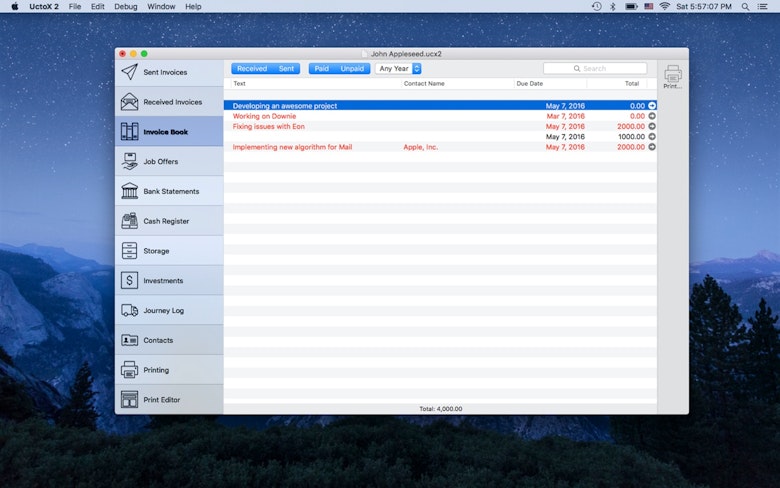Open Received Invoices envelope icon
Image resolution: width=780 pixels, height=488 pixels.
tap(129, 102)
